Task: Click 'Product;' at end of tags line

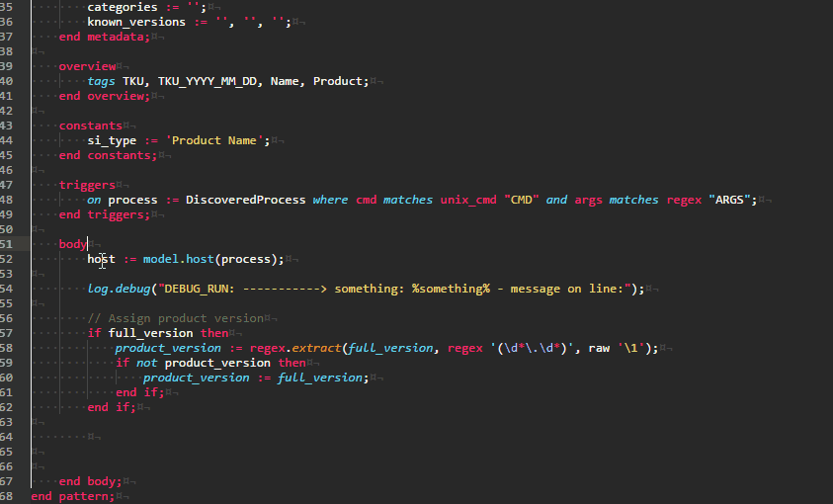Action: (x=341, y=81)
